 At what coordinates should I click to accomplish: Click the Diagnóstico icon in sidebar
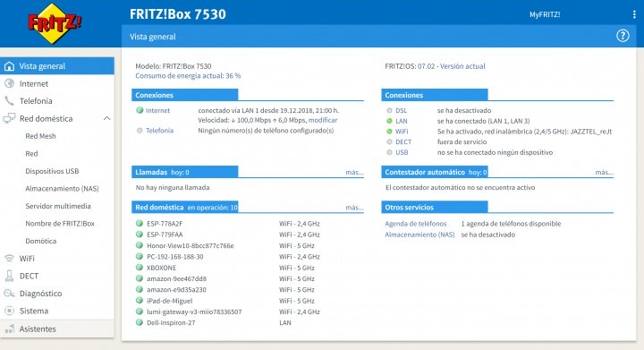tap(9, 294)
